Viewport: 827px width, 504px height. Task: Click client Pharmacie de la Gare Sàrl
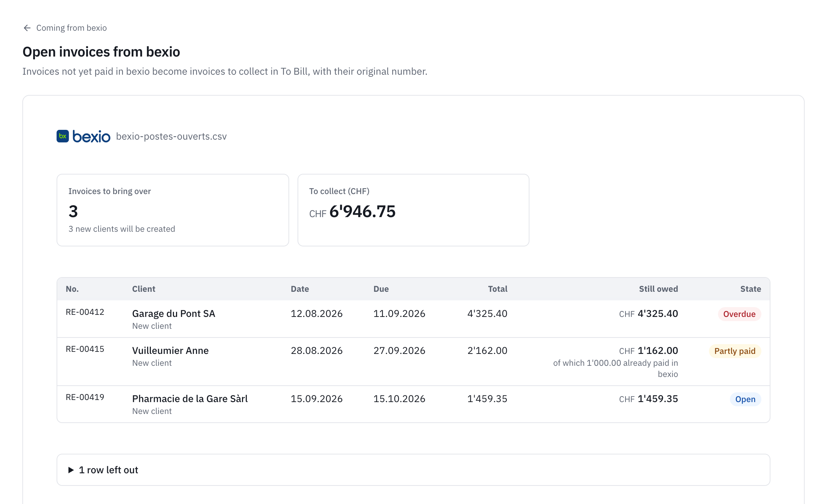[x=190, y=399]
